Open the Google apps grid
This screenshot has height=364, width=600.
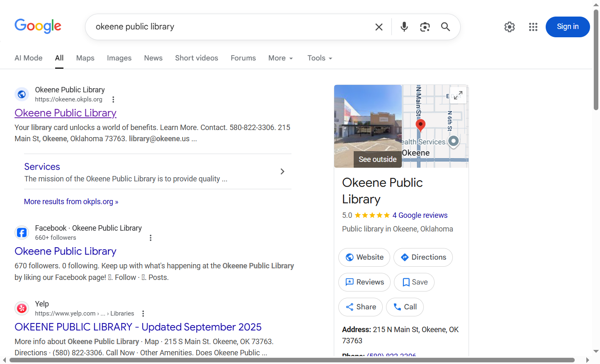pyautogui.click(x=533, y=27)
